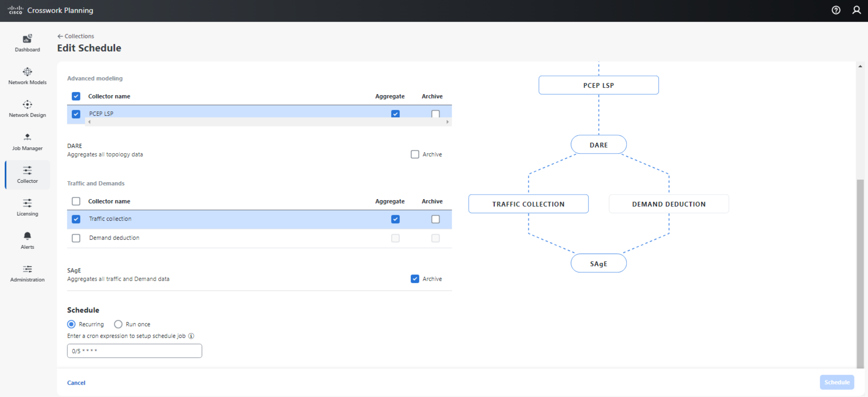Viewport: 868px width, 397px height.
Task: Enable Archive for Traffic collection
Action: (x=435, y=219)
